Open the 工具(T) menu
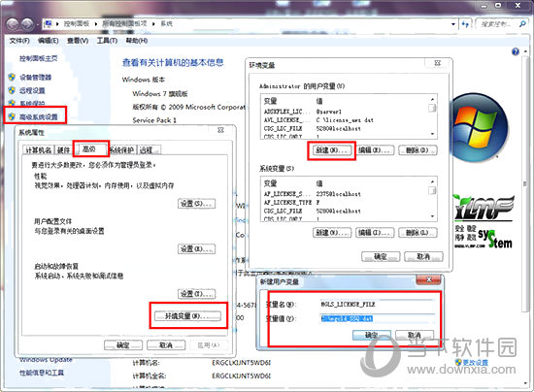This screenshot has height=392, width=534. click(107, 41)
